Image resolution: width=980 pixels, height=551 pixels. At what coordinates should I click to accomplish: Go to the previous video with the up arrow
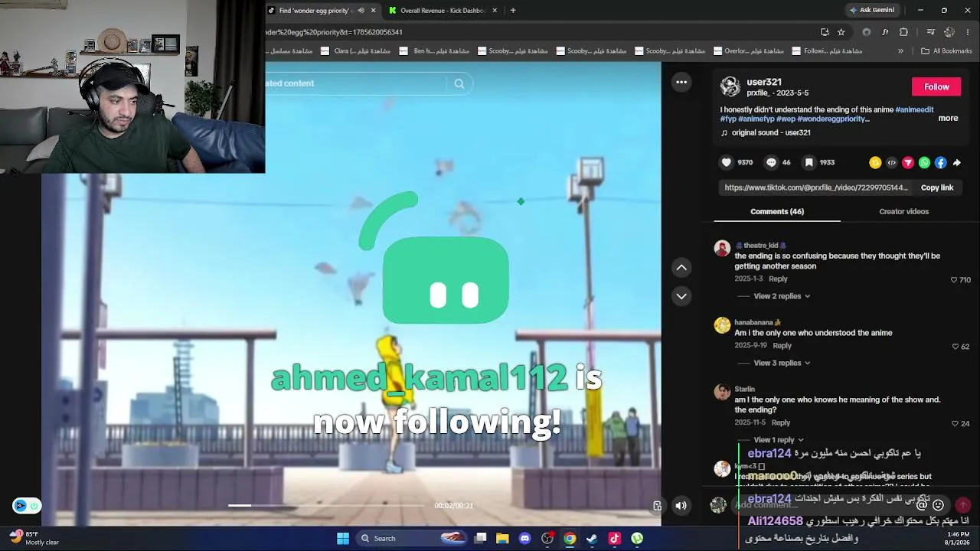681,267
